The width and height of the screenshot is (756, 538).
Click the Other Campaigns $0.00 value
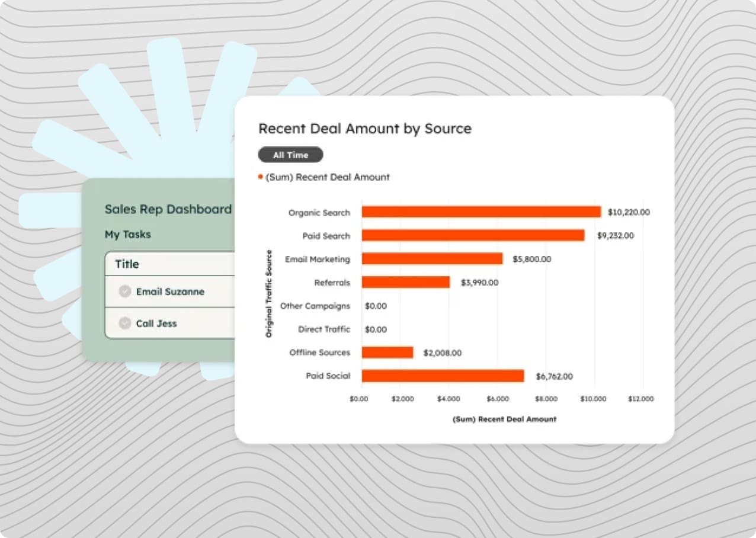point(376,306)
